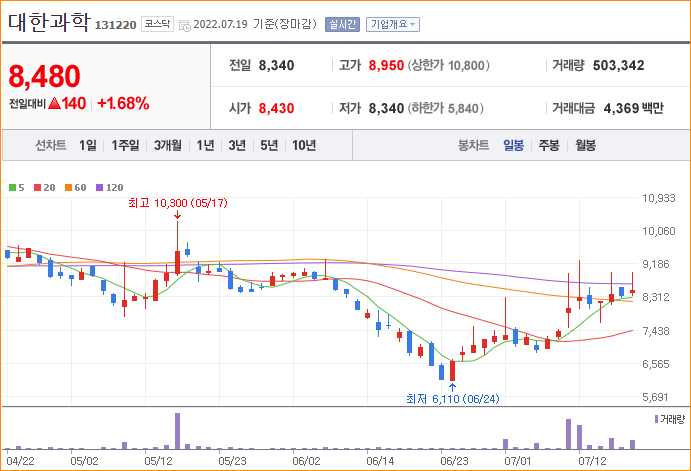Click the 06/23 date label on axis
Screen dimensions: 691x471
(x=454, y=461)
